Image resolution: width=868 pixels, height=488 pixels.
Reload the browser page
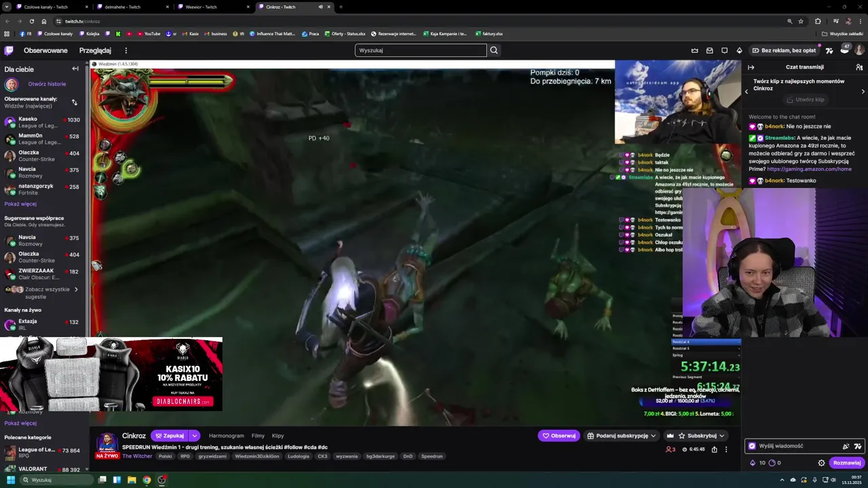tap(31, 21)
